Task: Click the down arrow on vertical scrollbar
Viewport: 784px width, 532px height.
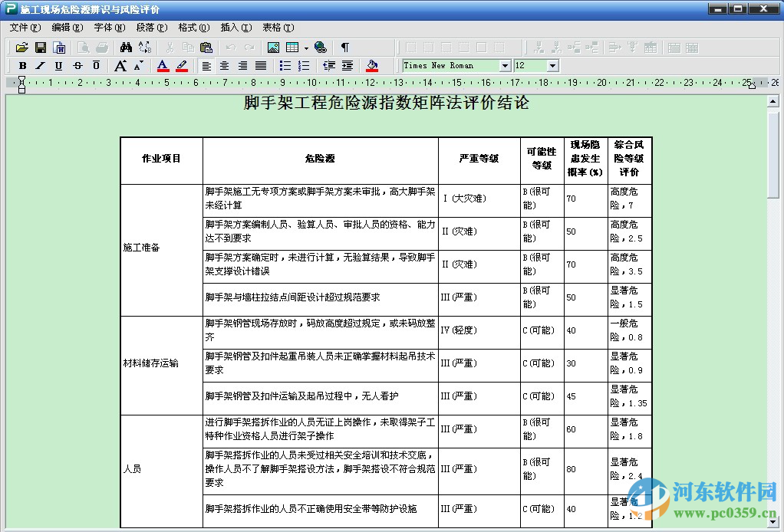Action: [x=773, y=521]
